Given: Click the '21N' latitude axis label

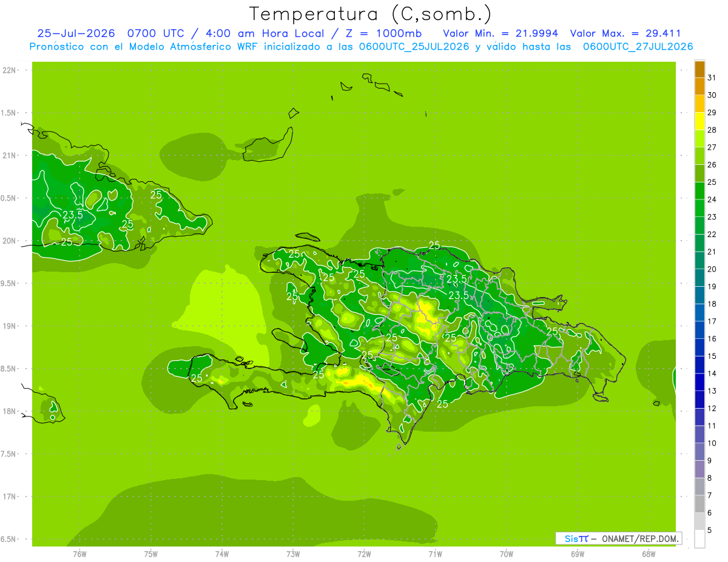Looking at the screenshot, I should click(8, 156).
